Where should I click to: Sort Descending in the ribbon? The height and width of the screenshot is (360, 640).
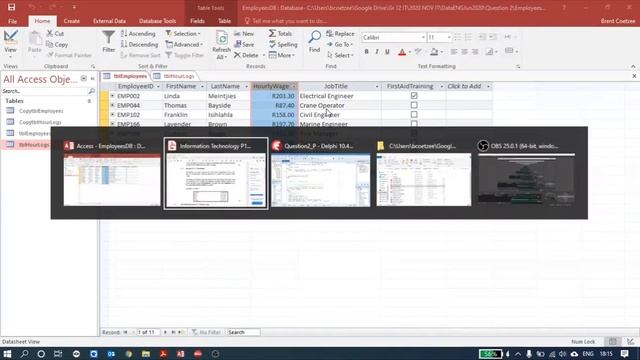tap(140, 44)
